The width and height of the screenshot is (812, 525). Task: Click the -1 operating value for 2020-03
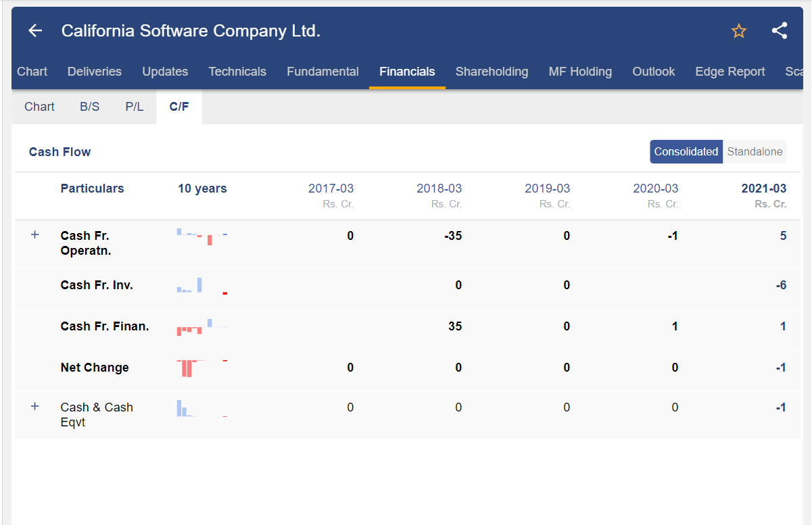point(672,236)
